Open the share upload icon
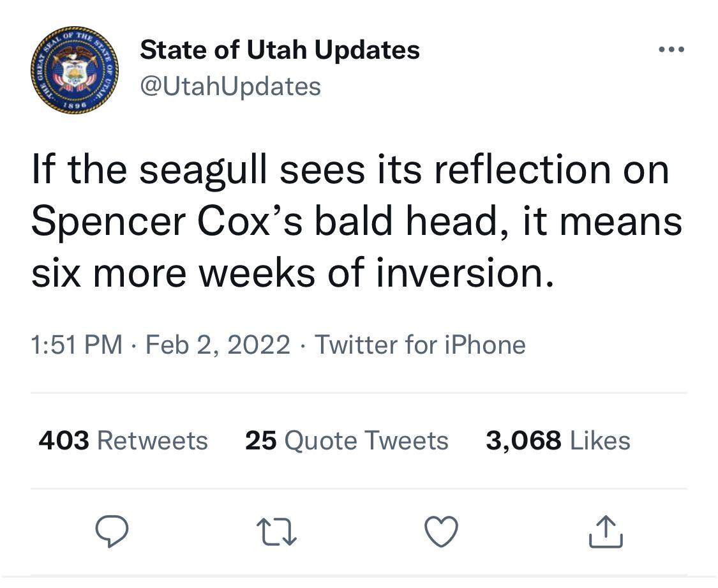 [606, 532]
